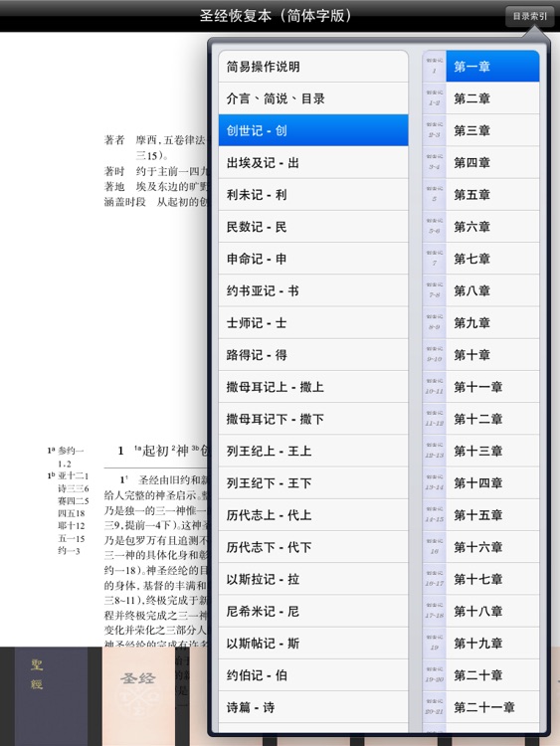Image resolution: width=560 pixels, height=746 pixels.
Task: Select chapter 第三章
Action: (x=492, y=130)
